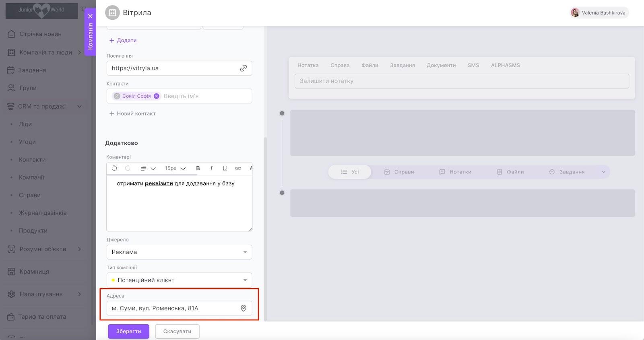Select the Нотатки timeline filter

click(x=455, y=172)
